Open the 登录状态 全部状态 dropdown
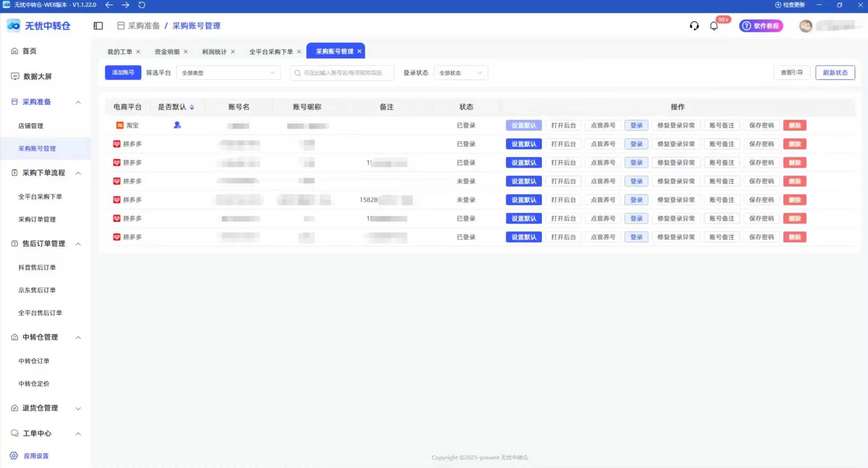Viewport: 868px width, 468px height. pyautogui.click(x=460, y=73)
